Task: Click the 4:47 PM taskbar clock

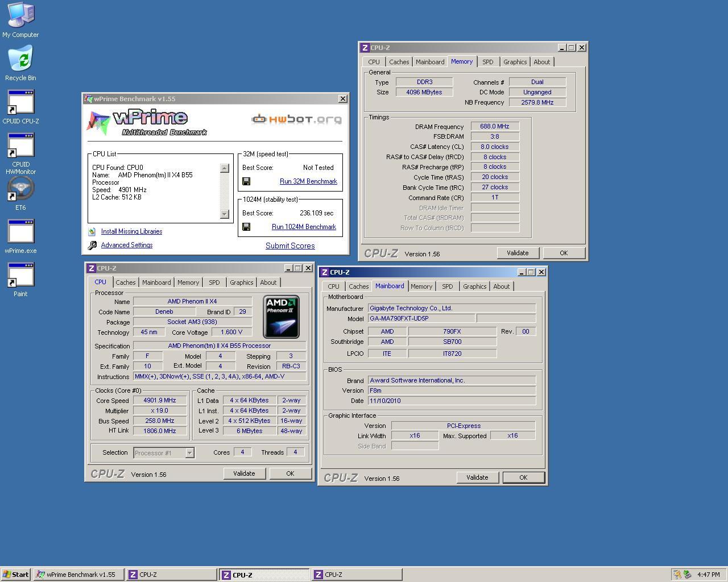Action: tap(708, 575)
